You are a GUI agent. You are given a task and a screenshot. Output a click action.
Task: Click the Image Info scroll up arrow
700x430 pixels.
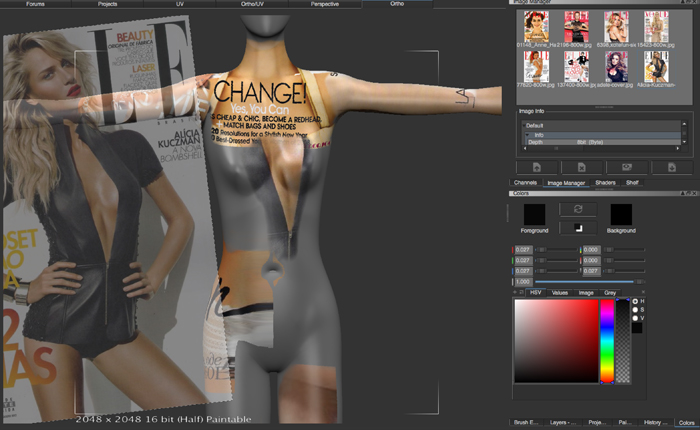(x=684, y=124)
